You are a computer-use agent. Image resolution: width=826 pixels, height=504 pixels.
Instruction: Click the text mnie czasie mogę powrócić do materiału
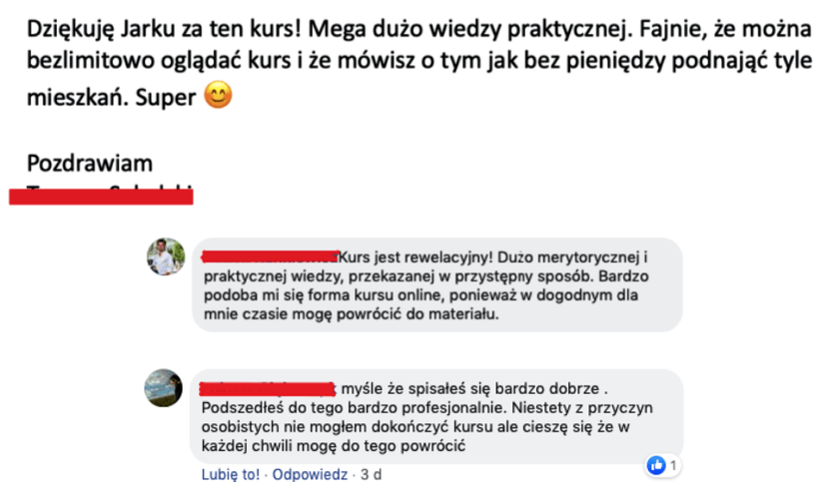click(x=352, y=314)
